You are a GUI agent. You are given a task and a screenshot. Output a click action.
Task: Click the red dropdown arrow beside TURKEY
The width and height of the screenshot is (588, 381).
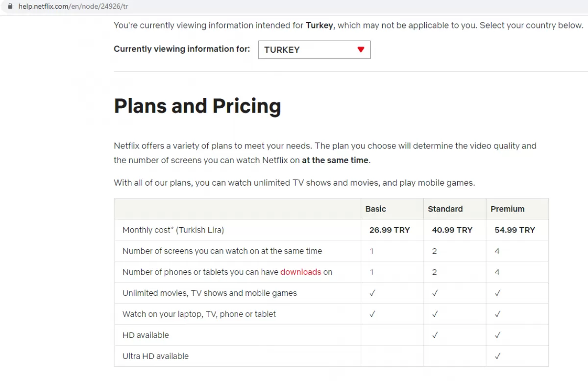[361, 49]
